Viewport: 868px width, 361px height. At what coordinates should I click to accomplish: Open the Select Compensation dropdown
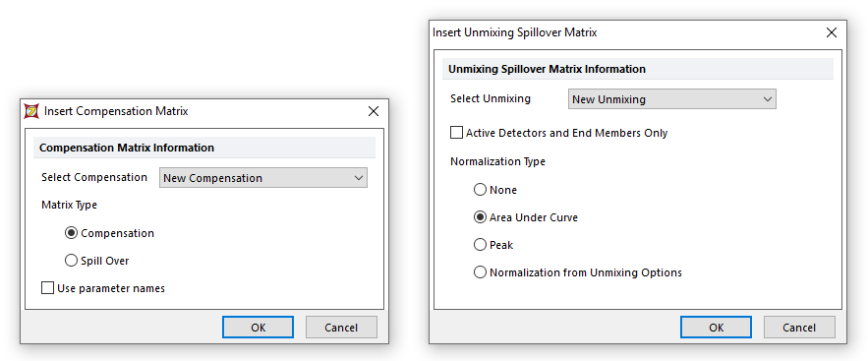(x=262, y=178)
